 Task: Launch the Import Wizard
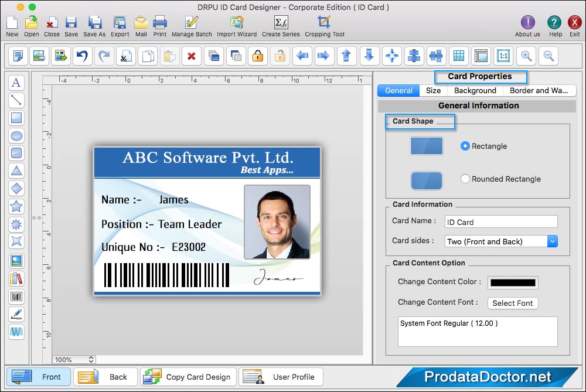pyautogui.click(x=237, y=26)
